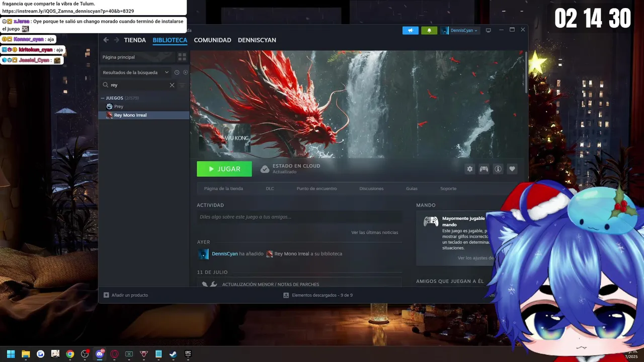
Task: Open the Soporte tab
Action: coord(448,189)
